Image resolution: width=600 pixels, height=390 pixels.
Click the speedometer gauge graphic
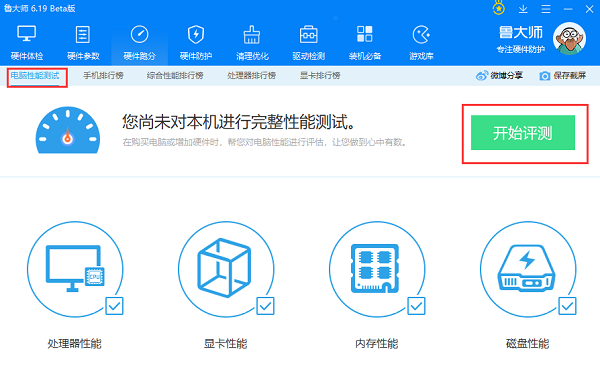68,130
